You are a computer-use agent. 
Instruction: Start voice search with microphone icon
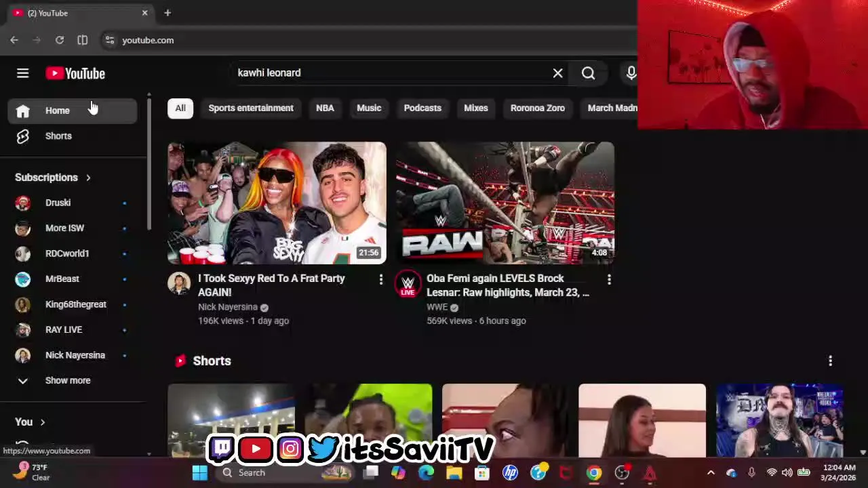pos(631,73)
